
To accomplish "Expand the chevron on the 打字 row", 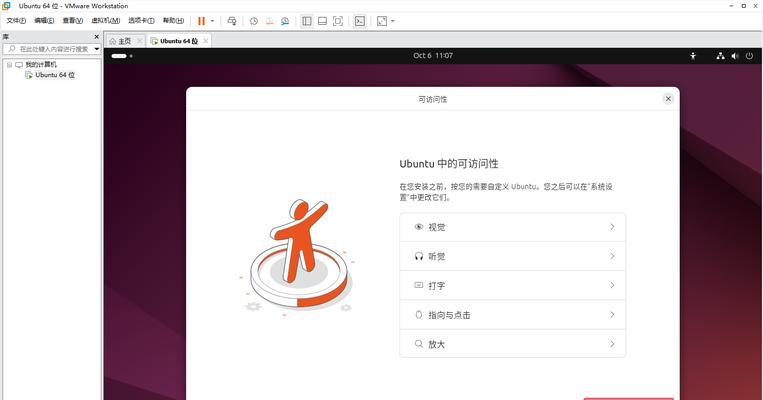I will click(612, 285).
